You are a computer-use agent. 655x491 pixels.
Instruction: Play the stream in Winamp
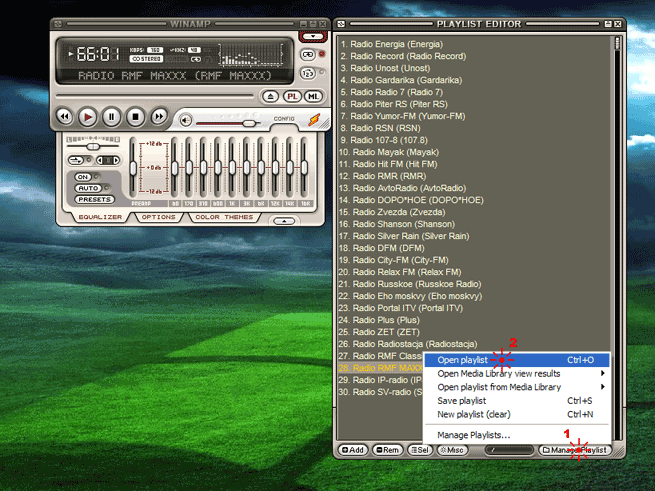(88, 117)
